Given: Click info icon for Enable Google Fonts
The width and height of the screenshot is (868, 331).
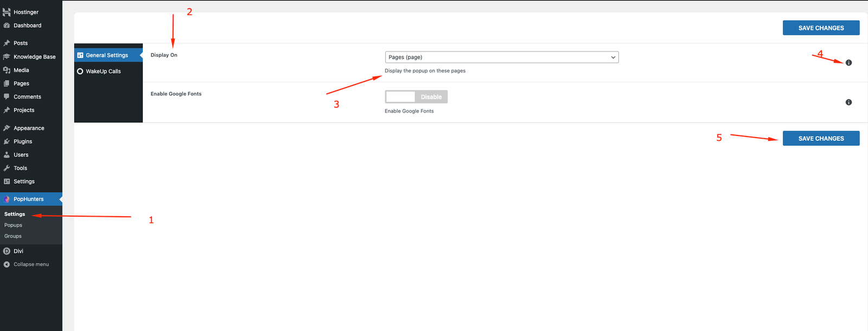Looking at the screenshot, I should 848,102.
